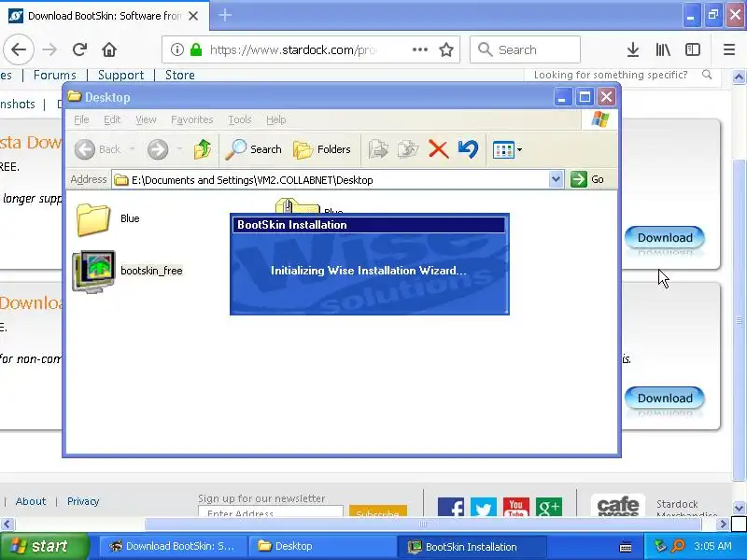The image size is (747, 560).
Task: Click Go button in Explorer
Action: [x=587, y=179]
